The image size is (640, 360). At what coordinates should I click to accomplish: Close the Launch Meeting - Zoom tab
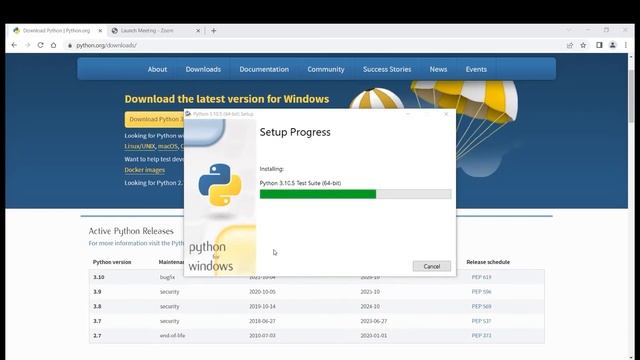[198, 31]
